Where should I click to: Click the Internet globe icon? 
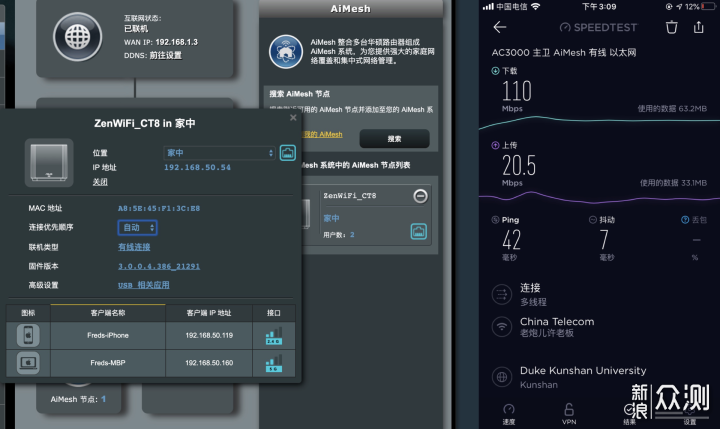tap(78, 37)
